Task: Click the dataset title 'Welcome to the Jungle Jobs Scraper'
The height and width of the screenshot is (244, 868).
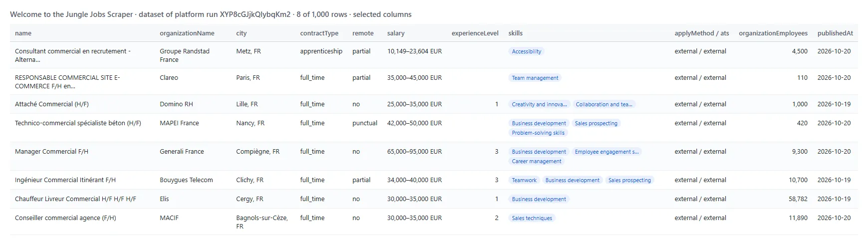Action: click(x=71, y=14)
